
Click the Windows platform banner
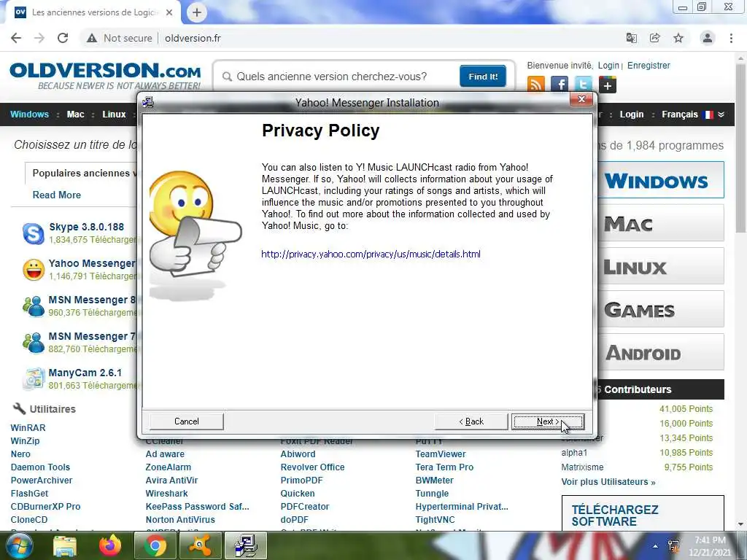point(661,180)
